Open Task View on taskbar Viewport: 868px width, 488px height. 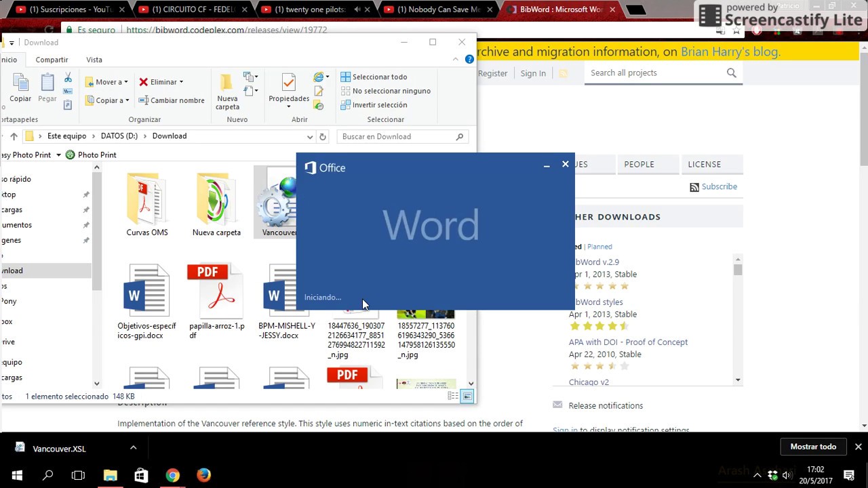(x=79, y=475)
